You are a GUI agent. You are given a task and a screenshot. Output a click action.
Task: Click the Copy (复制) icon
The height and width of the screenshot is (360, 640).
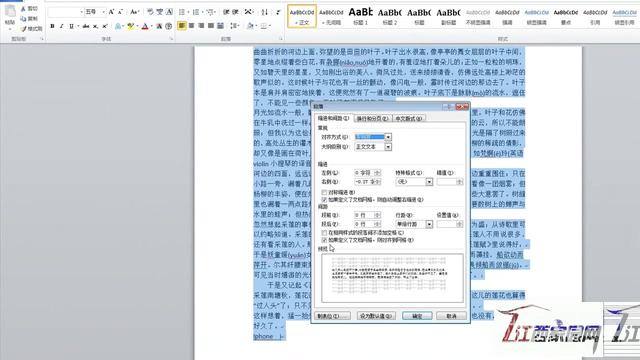click(x=23, y=19)
